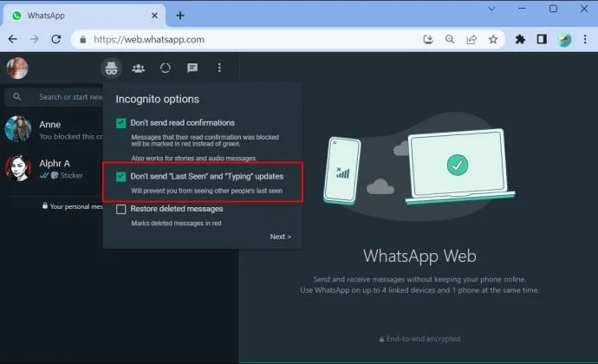Share this page icon
The width and height of the screenshot is (598, 364).
pyautogui.click(x=471, y=39)
